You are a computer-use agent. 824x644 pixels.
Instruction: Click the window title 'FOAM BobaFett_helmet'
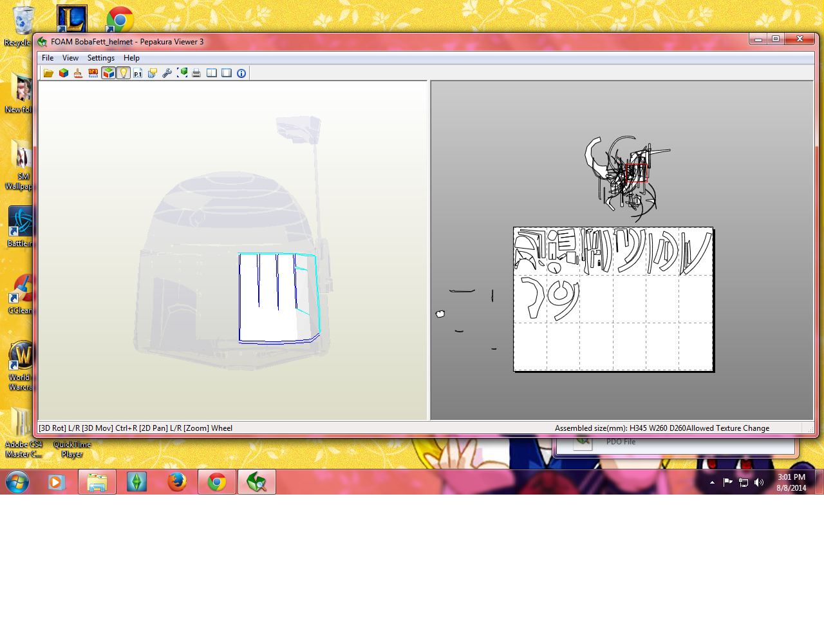click(x=92, y=42)
